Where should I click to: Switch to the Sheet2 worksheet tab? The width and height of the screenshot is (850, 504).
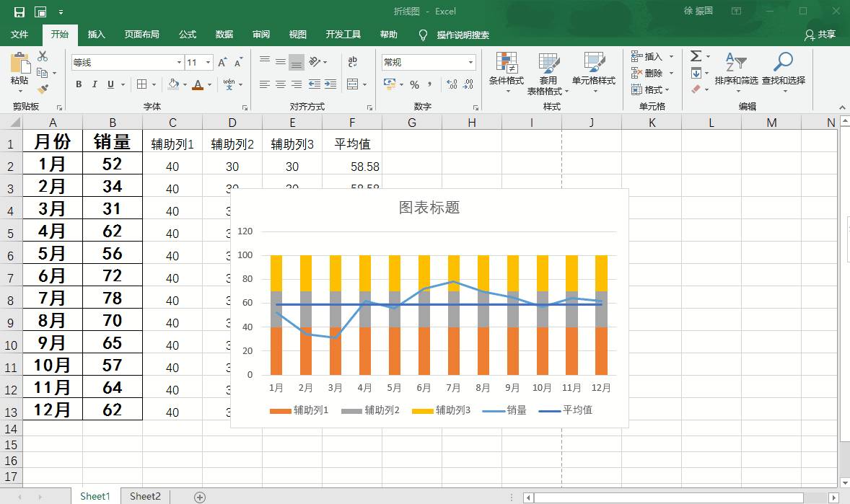tap(145, 496)
